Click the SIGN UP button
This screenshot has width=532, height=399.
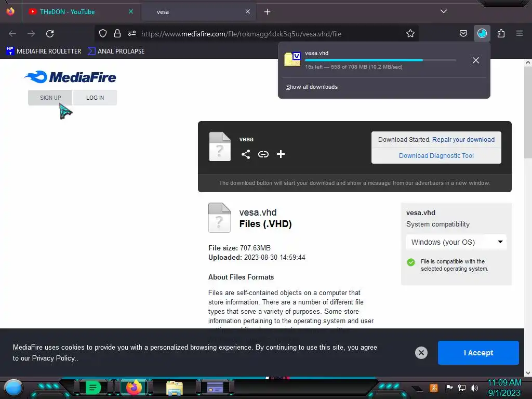(x=50, y=98)
